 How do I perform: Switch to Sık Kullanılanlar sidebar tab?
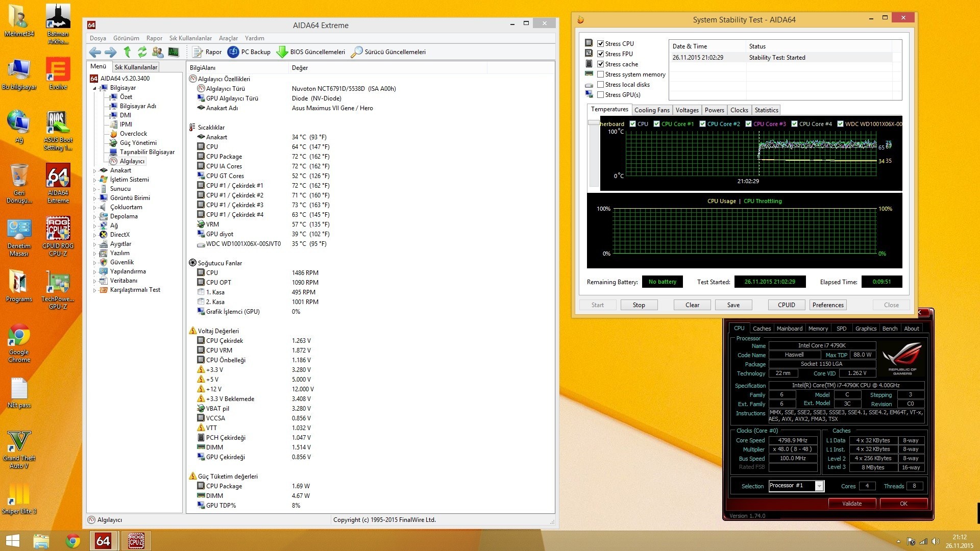click(135, 67)
